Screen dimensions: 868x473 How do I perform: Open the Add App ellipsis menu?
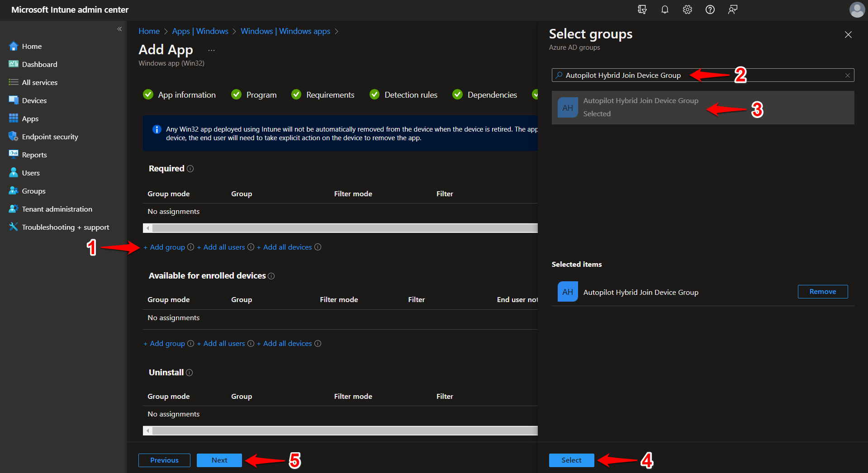(211, 50)
